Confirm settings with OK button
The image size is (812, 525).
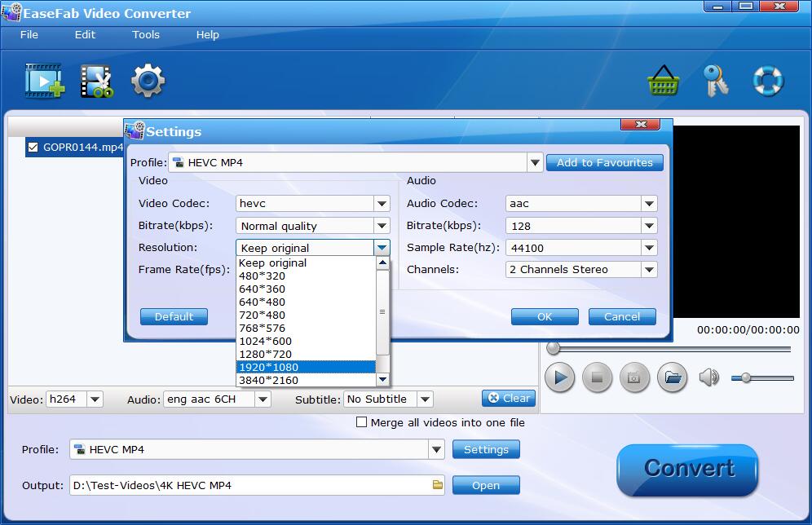(545, 316)
